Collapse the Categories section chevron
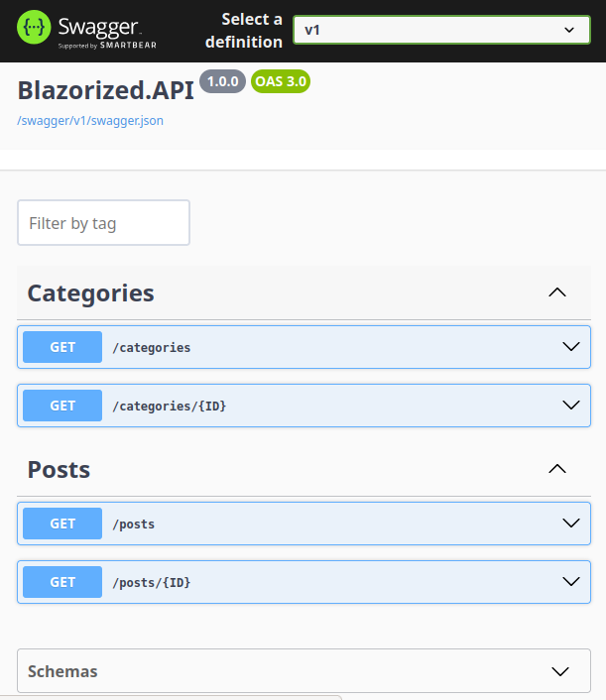Image resolution: width=606 pixels, height=700 pixels. tap(557, 292)
